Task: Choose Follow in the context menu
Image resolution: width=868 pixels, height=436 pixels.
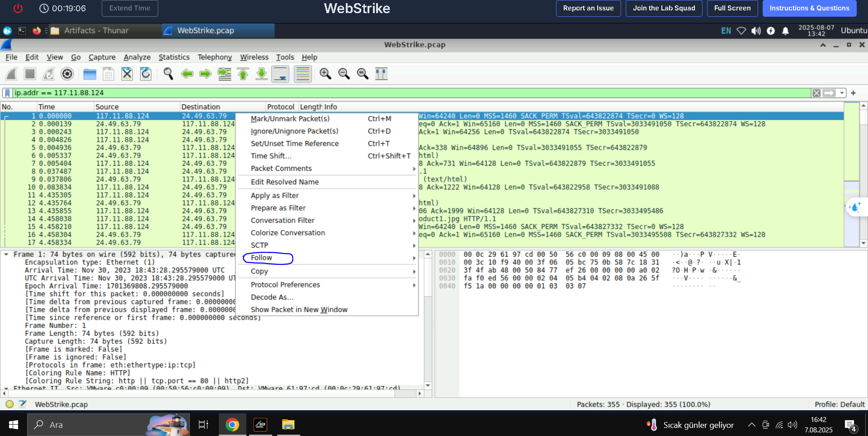Action: pos(328,258)
